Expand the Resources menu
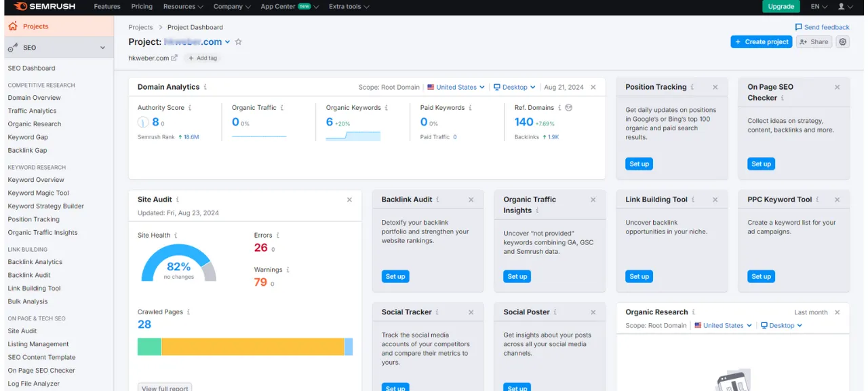868x391 pixels. pyautogui.click(x=183, y=7)
